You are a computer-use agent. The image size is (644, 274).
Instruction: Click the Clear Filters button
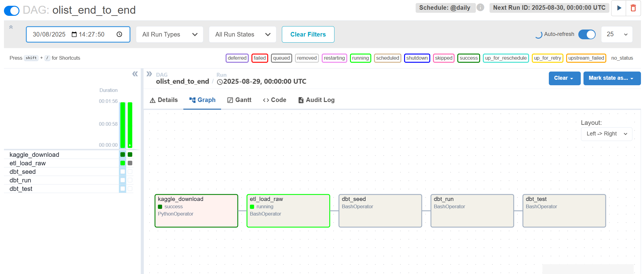click(x=308, y=34)
